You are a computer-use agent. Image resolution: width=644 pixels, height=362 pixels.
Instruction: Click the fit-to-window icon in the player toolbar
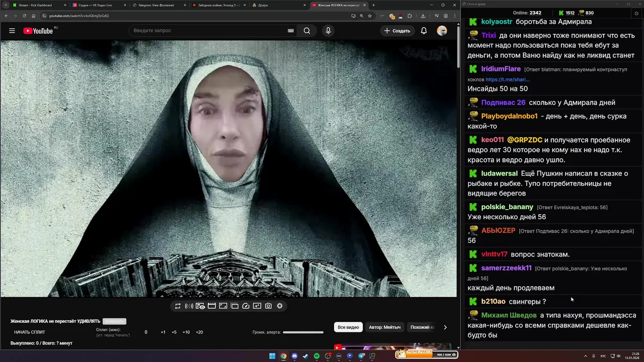point(223,306)
